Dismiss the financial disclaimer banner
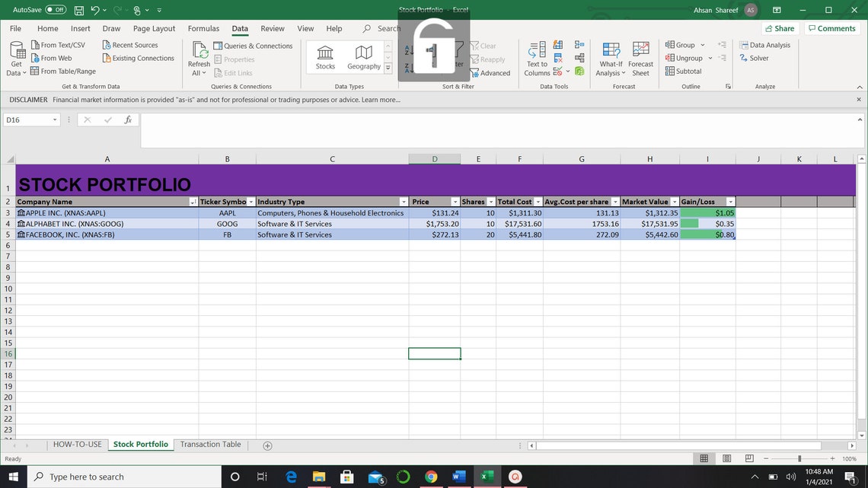868x488 pixels. click(x=859, y=100)
